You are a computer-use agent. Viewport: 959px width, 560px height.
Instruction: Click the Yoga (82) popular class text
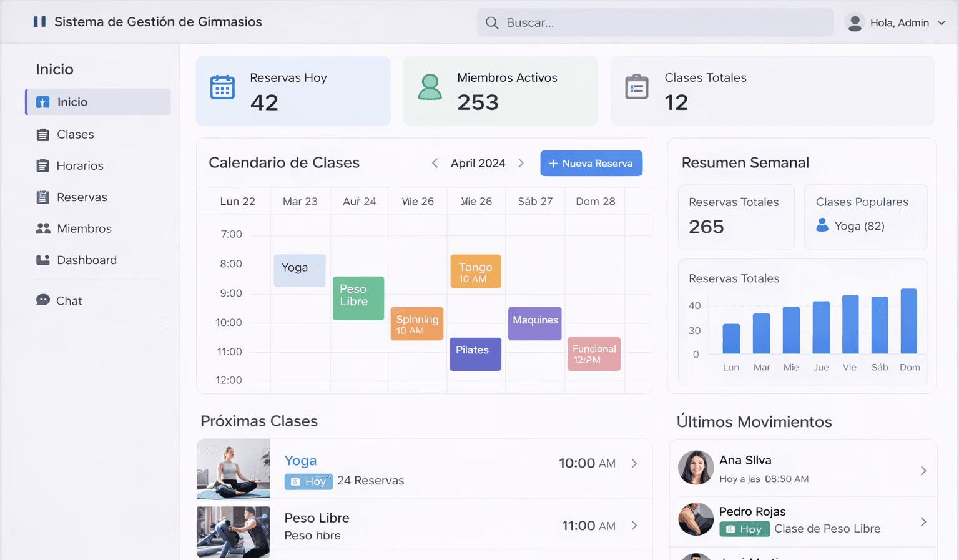[x=860, y=226]
